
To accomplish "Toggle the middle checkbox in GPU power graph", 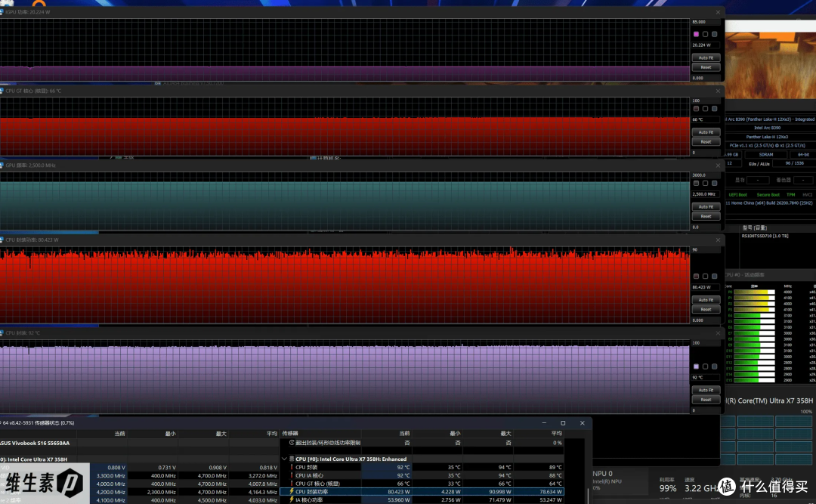I will tap(705, 34).
